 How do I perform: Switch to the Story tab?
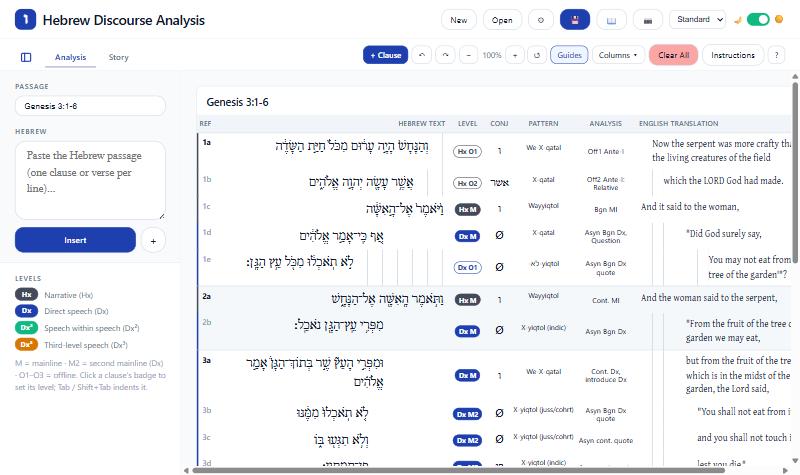tap(118, 57)
